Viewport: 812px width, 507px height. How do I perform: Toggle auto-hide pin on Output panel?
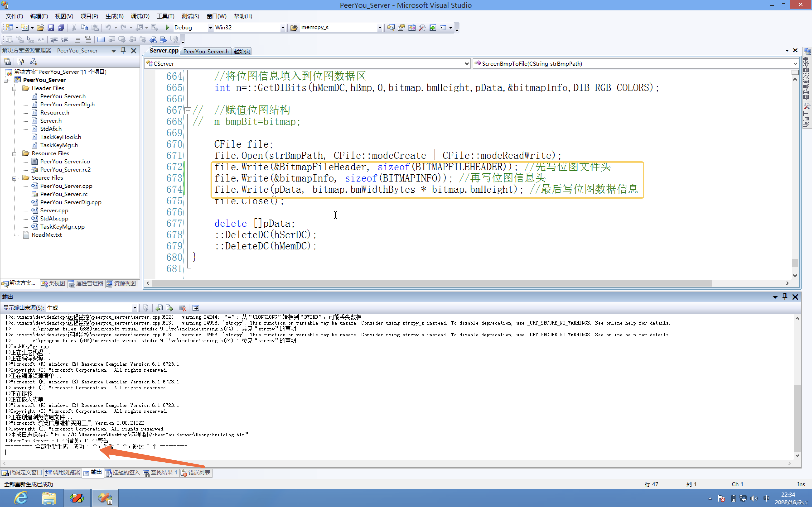785,297
